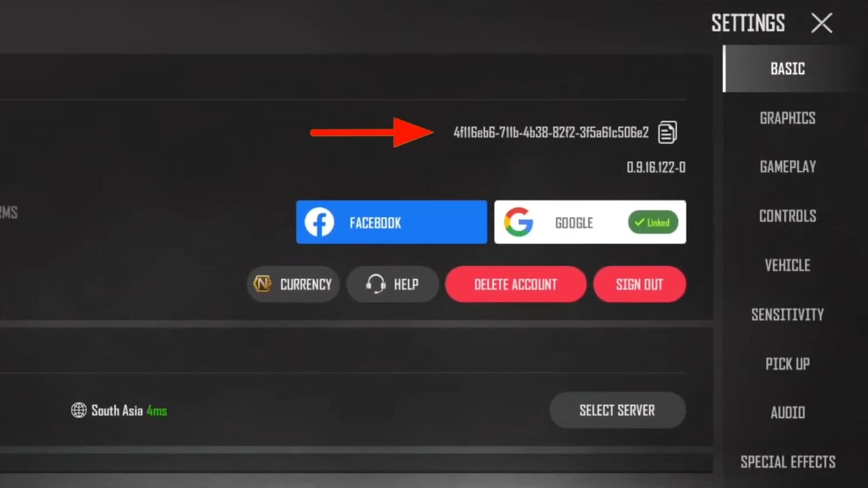Click the Delete Account button

point(515,284)
